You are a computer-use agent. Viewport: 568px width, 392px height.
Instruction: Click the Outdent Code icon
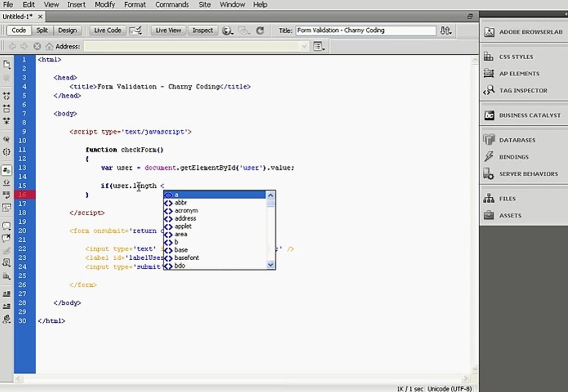(7, 306)
